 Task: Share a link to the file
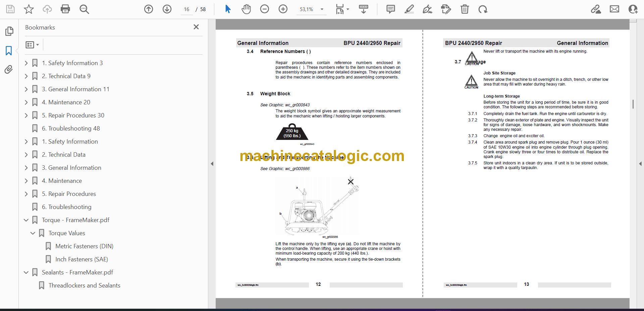(596, 9)
